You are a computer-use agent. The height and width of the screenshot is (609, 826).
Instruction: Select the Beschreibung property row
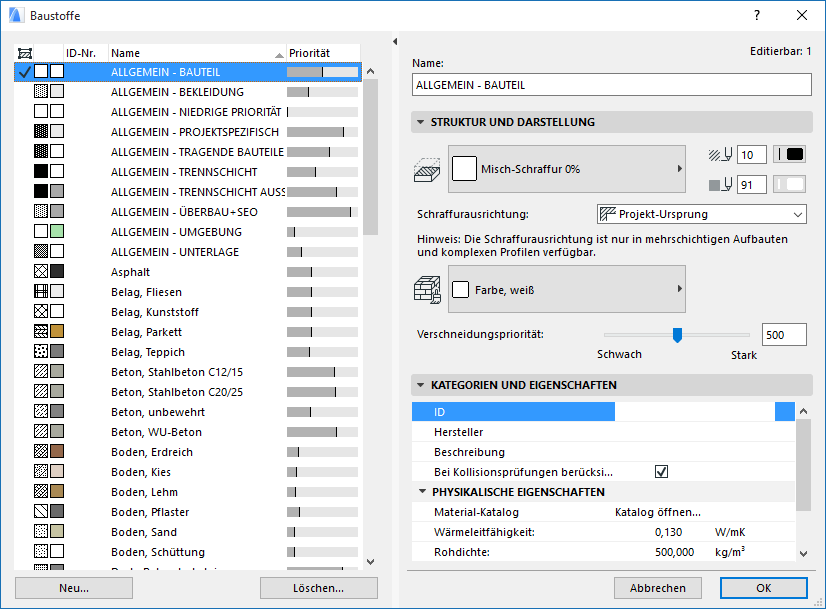click(603, 452)
